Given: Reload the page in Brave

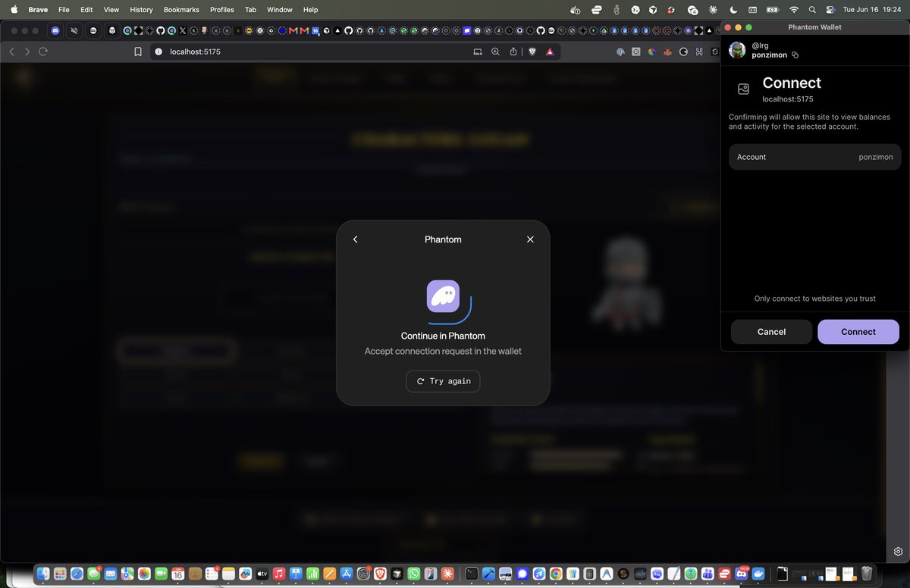Looking at the screenshot, I should [43, 52].
